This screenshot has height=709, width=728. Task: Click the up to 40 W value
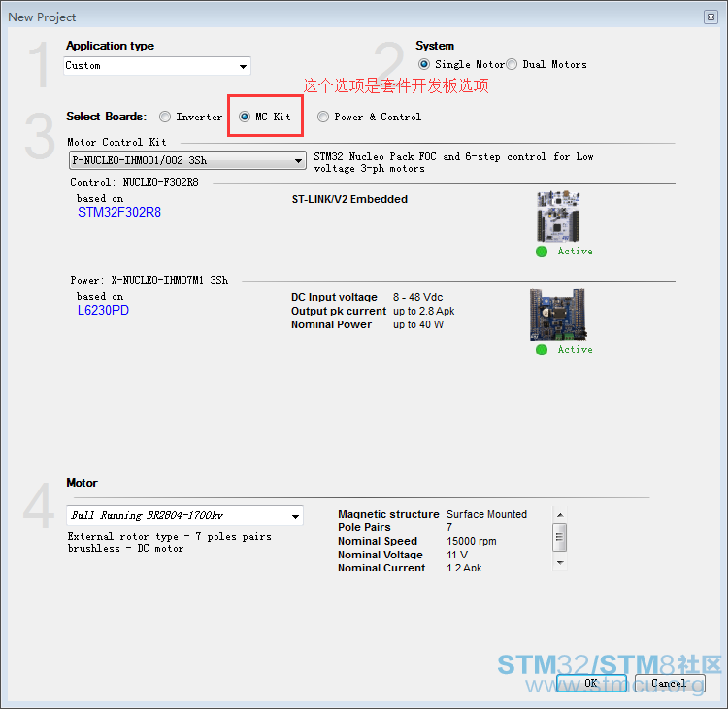pos(418,324)
